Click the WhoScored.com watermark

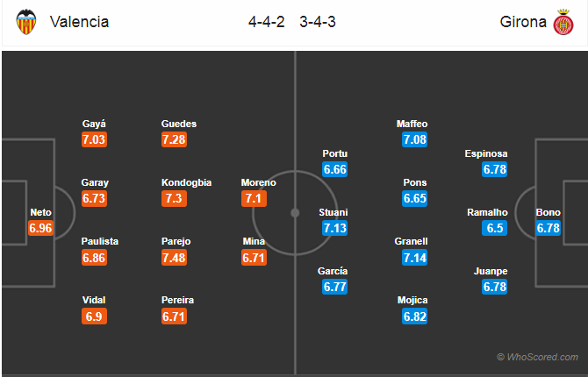click(x=536, y=357)
